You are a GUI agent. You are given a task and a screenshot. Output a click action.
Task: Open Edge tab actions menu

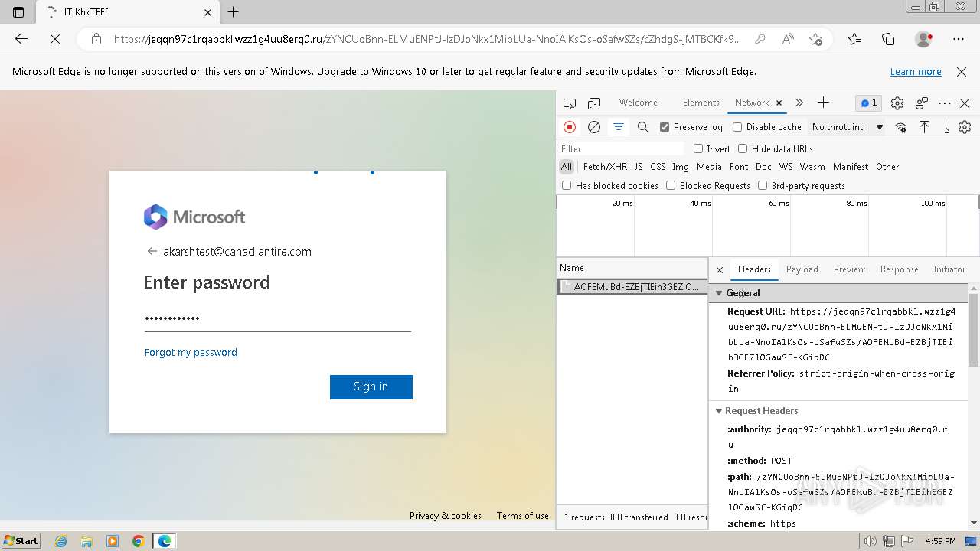(18, 12)
